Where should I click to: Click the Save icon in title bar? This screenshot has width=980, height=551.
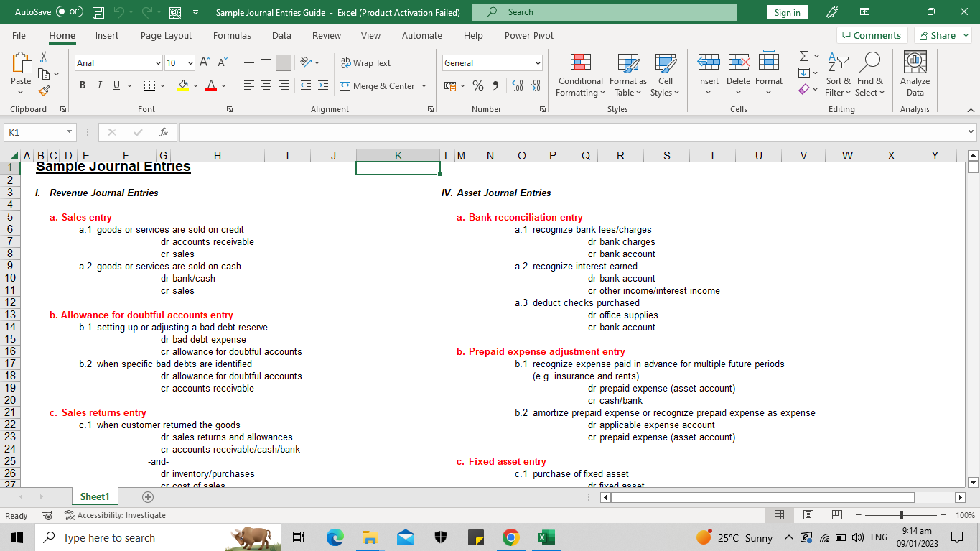click(99, 12)
